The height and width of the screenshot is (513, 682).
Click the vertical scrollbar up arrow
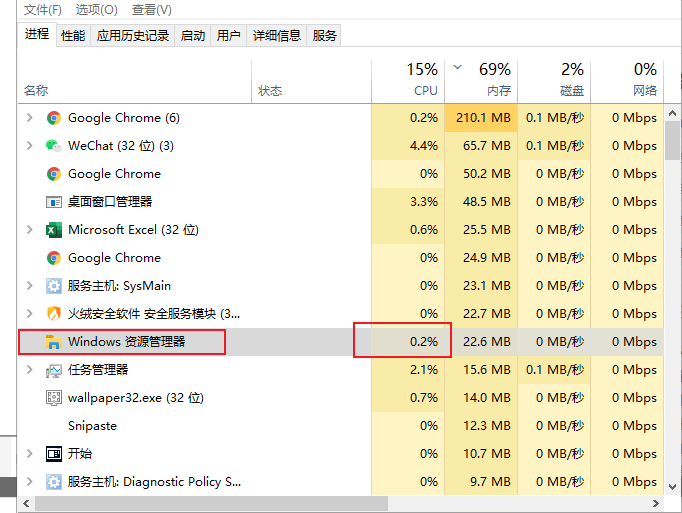[x=672, y=113]
